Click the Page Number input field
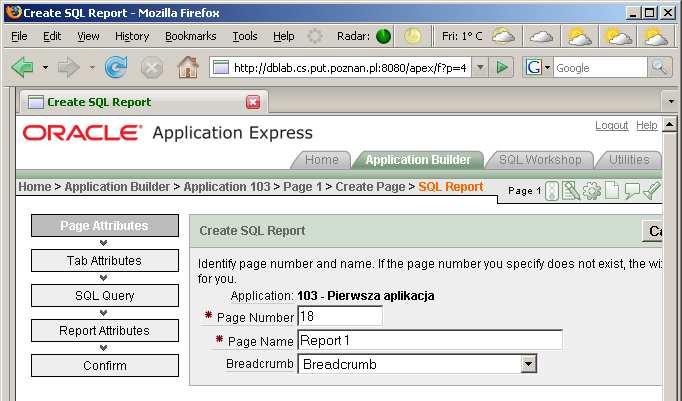Viewport: 682px width, 401px height. pyautogui.click(x=340, y=316)
